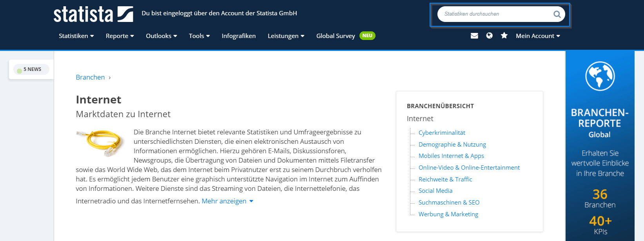644x241 pixels.
Task: Open Online-Video & Online-Entertainment link
Action: point(469,167)
